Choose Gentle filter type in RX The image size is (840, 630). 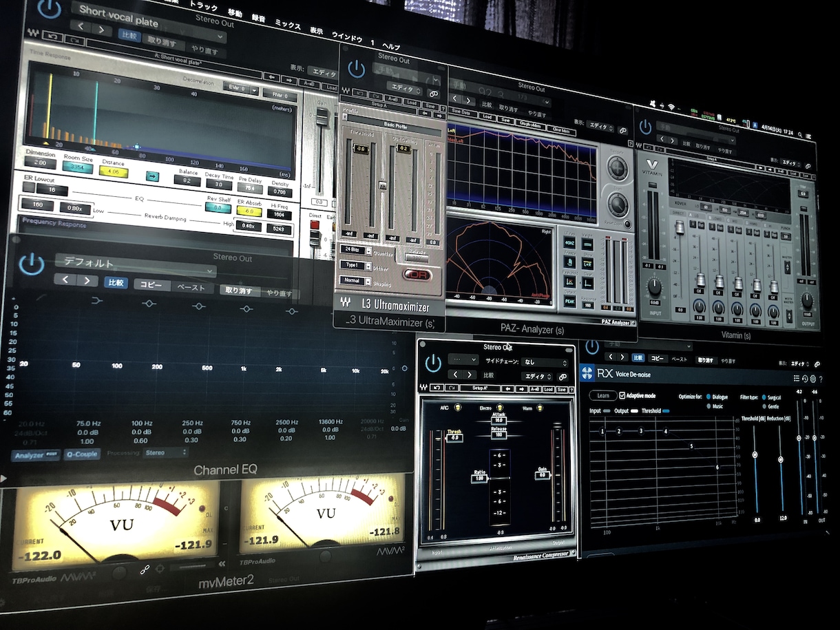pyautogui.click(x=763, y=406)
